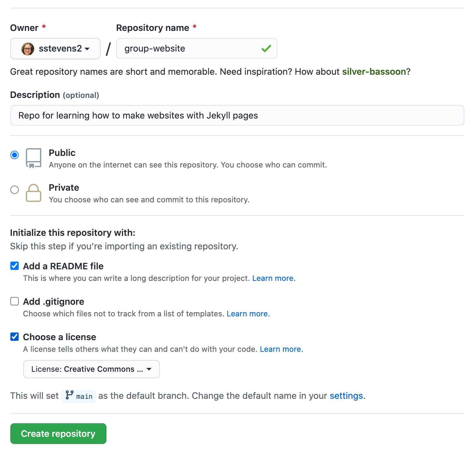
Task: Click the Private lock icon
Action: pos(33,193)
